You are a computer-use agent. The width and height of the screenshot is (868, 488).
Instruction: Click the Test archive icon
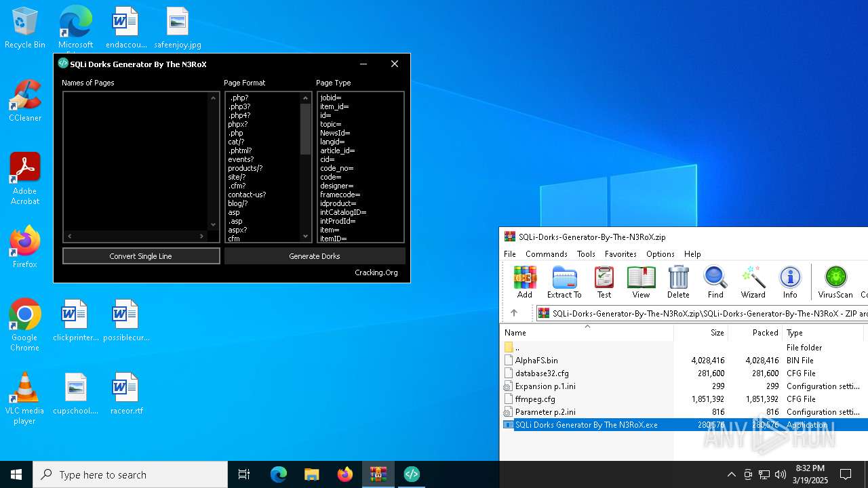click(604, 281)
